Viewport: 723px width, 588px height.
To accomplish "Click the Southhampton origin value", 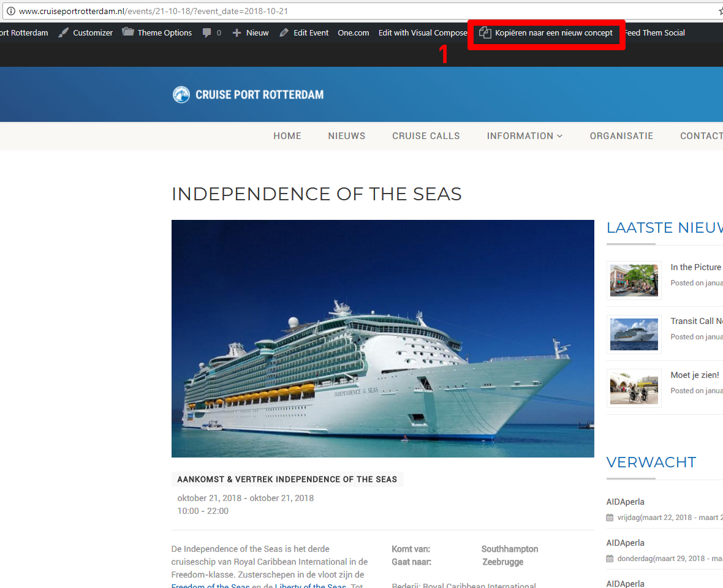I will (510, 549).
